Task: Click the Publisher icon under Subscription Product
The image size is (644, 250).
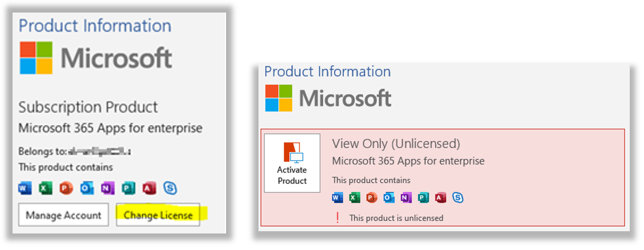Action: [x=128, y=187]
